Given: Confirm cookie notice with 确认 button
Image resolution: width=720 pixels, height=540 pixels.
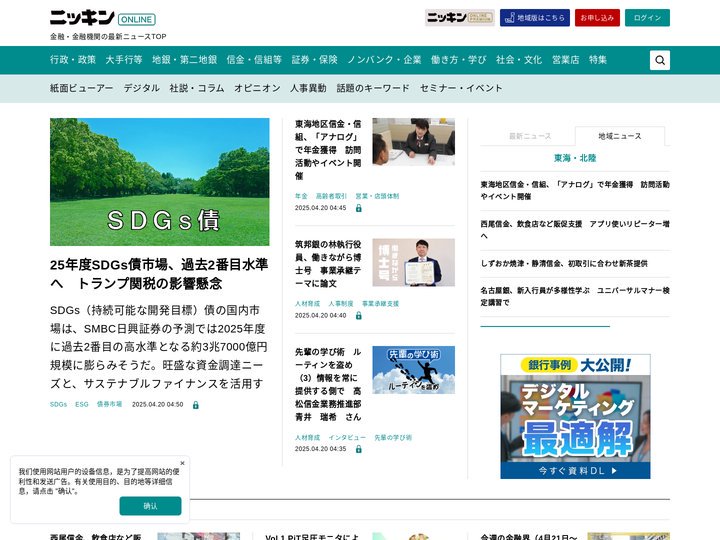Looking at the screenshot, I should pos(150,506).
